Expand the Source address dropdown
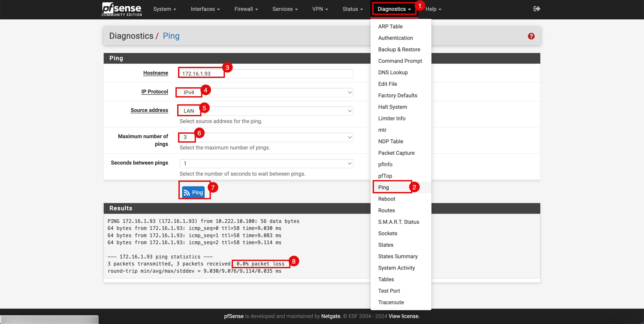 (x=266, y=111)
